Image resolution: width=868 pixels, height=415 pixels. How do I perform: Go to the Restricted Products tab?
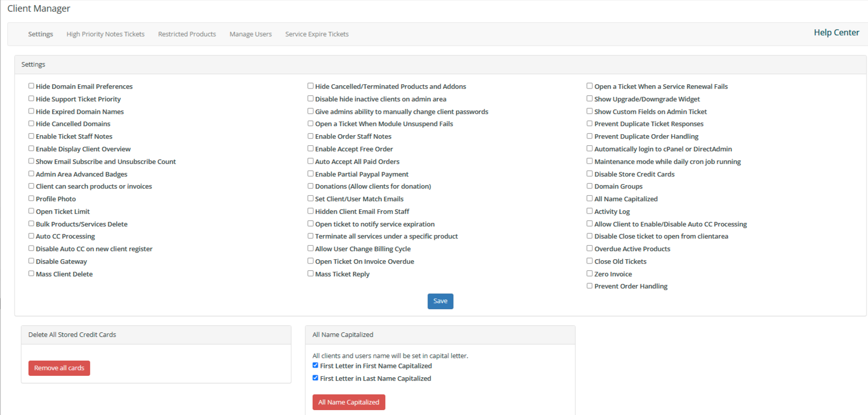pyautogui.click(x=187, y=34)
